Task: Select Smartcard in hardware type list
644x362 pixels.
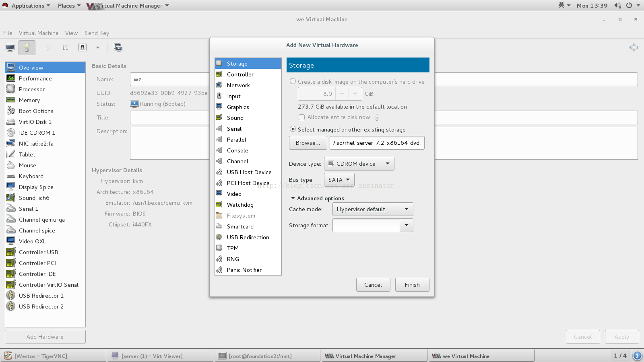Action: click(248, 226)
